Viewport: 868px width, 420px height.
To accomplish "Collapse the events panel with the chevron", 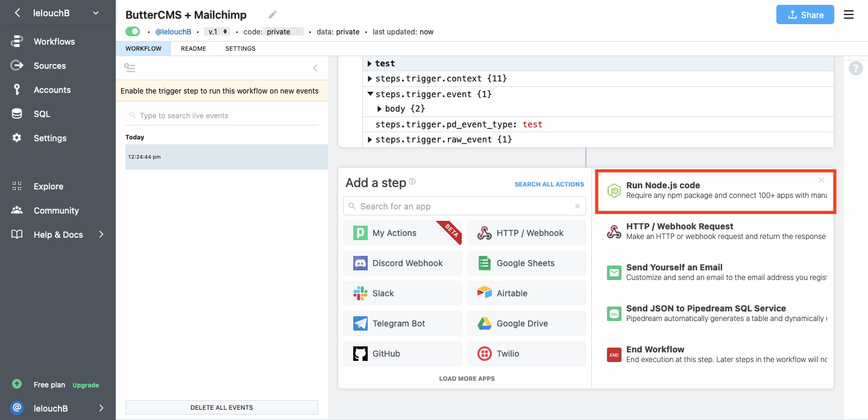I will (x=315, y=68).
